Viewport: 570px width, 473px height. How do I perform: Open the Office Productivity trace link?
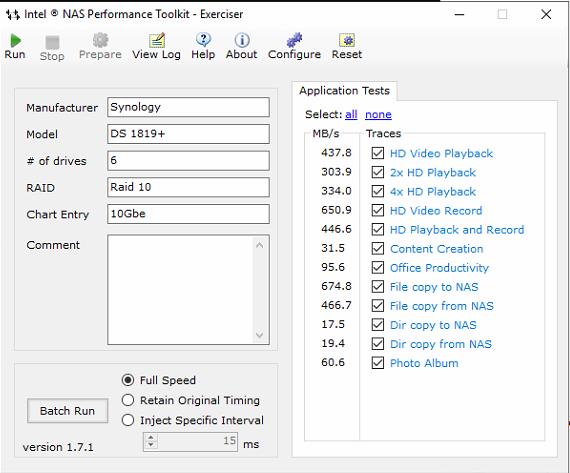tap(439, 268)
